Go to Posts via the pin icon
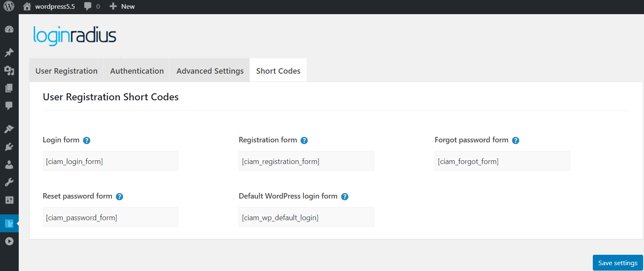Viewport: 644px width, 271px height. (9, 53)
